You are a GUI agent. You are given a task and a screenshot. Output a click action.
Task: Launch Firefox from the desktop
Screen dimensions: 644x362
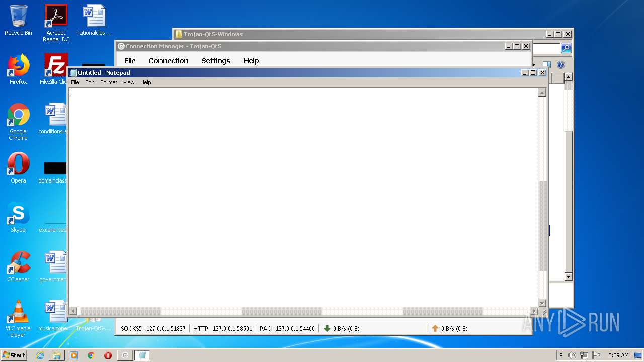pos(18,69)
